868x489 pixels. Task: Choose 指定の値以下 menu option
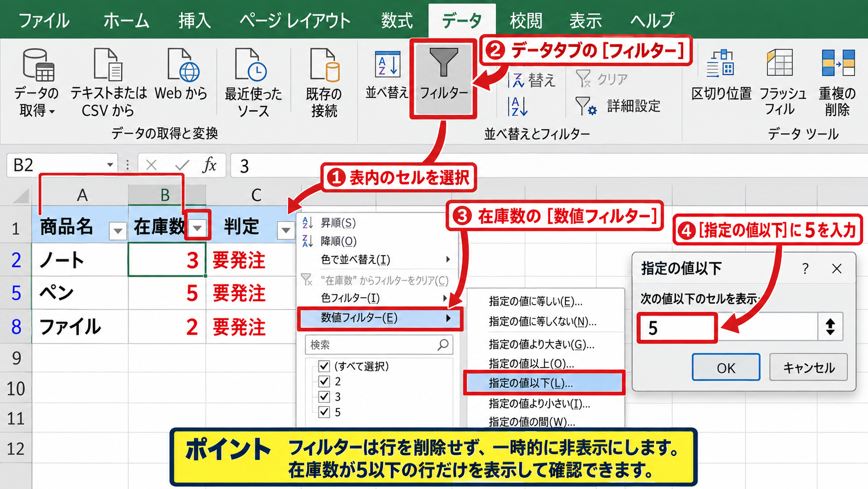pos(544,383)
